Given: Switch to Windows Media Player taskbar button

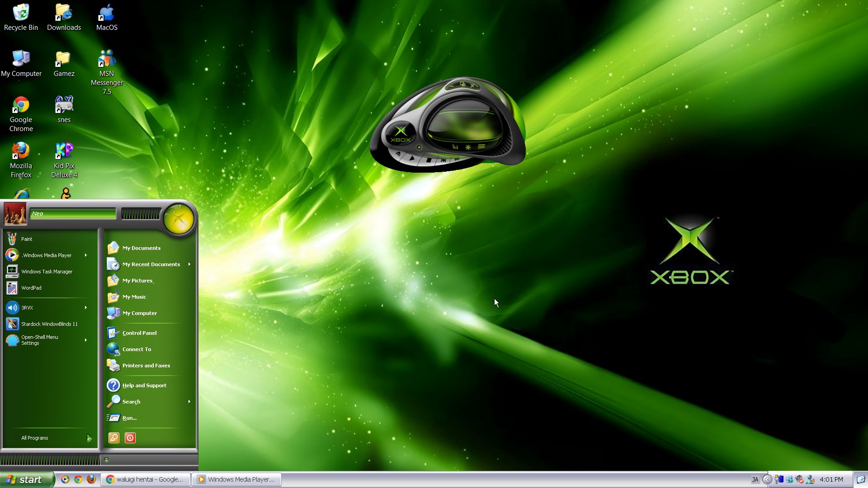Looking at the screenshot, I should pos(236,479).
